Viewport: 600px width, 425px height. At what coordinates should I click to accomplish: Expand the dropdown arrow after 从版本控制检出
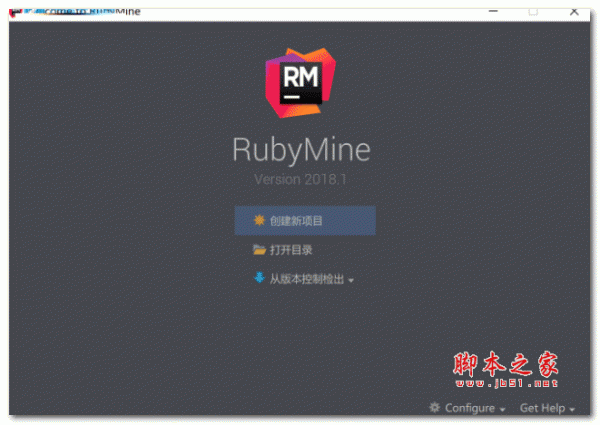pos(351,281)
